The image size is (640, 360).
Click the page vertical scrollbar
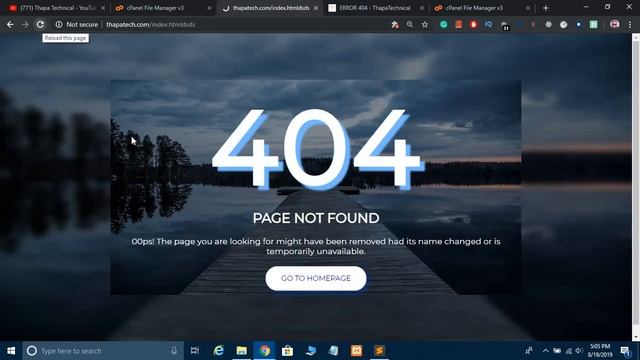pos(636,187)
